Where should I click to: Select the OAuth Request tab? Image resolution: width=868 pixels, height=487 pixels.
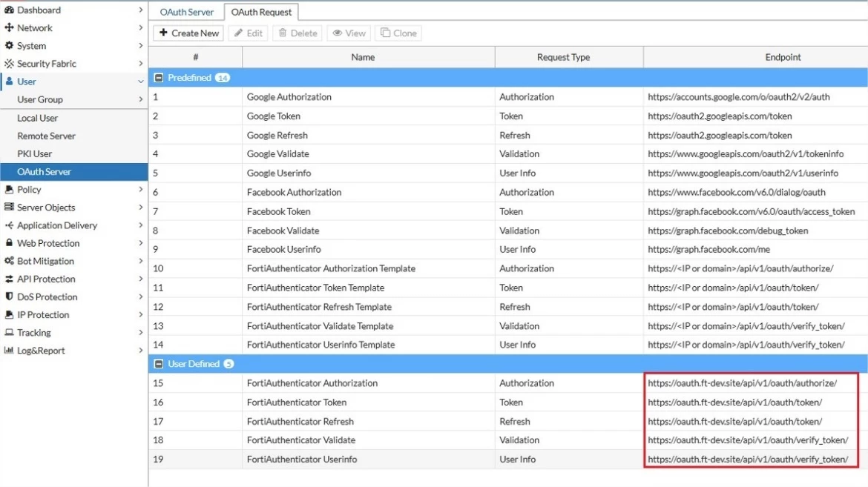pyautogui.click(x=261, y=12)
